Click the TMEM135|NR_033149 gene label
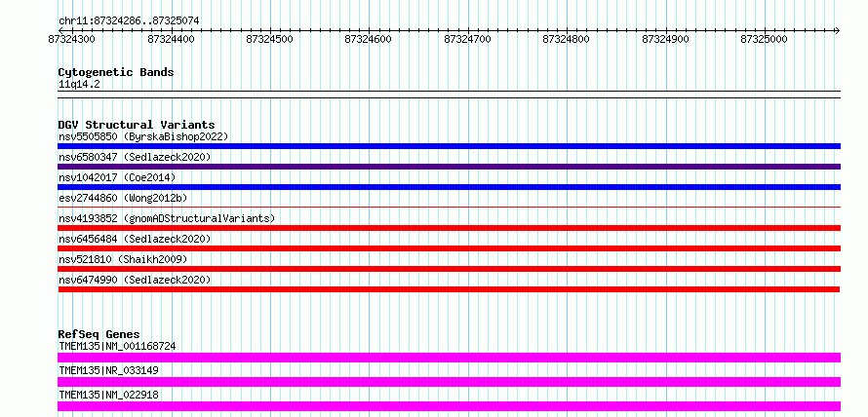868x417 pixels. pyautogui.click(x=108, y=370)
